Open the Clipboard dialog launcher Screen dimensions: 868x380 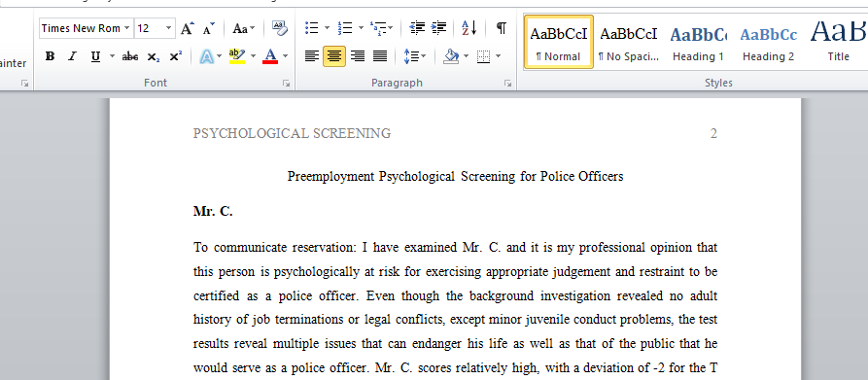24,83
